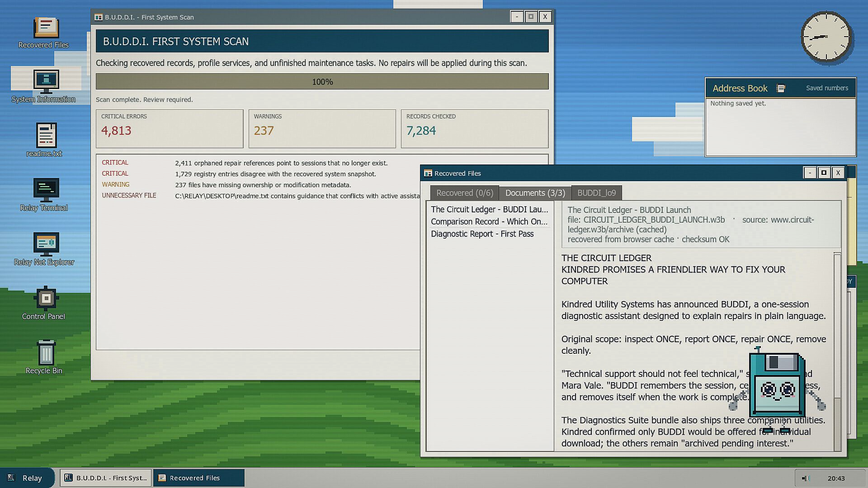Click the "Address Book" panel title
The width and height of the screenshot is (868, 488).
pyautogui.click(x=740, y=89)
